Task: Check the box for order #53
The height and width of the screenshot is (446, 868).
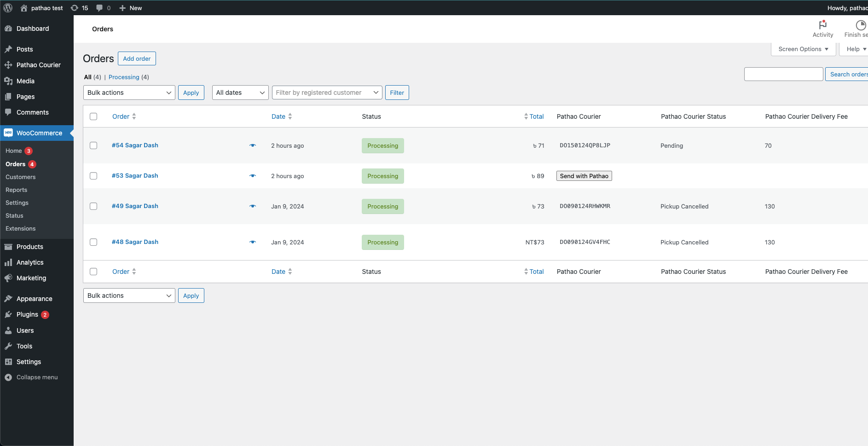Action: pyautogui.click(x=93, y=176)
